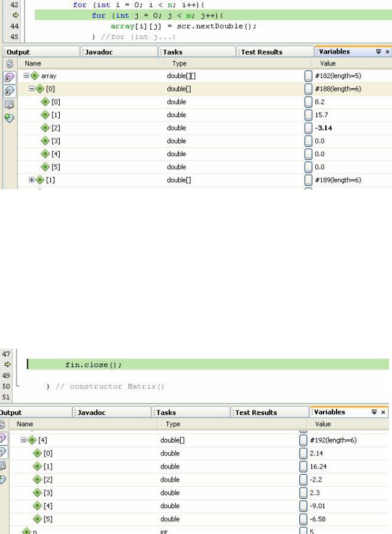Viewport: 392px width, 534px height.
Task: Sort by the Name column header above the array row
Action: coord(91,64)
